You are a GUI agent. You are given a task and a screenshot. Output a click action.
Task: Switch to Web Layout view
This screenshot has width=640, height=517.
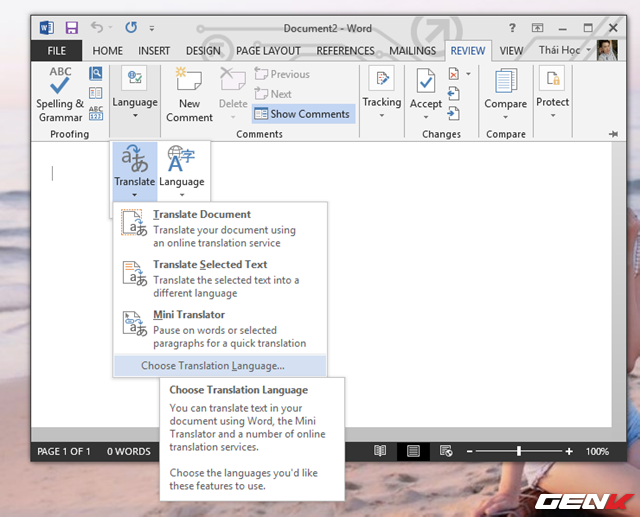pyautogui.click(x=446, y=451)
